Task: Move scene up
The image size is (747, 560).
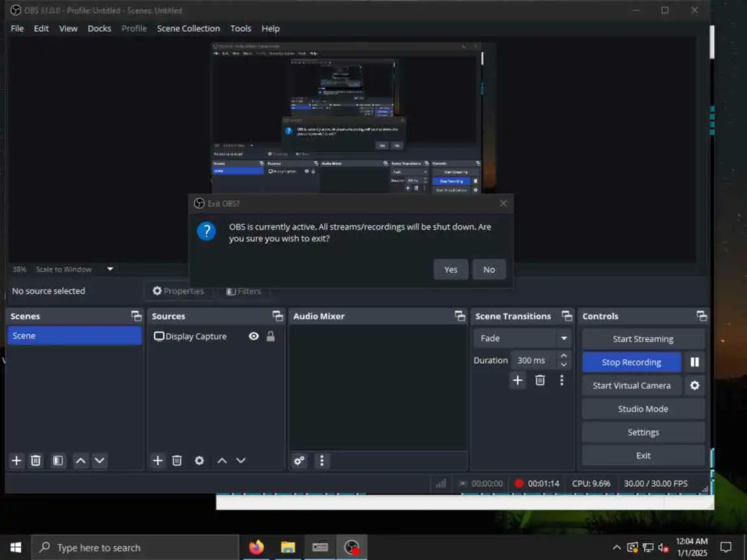Action: coord(81,460)
